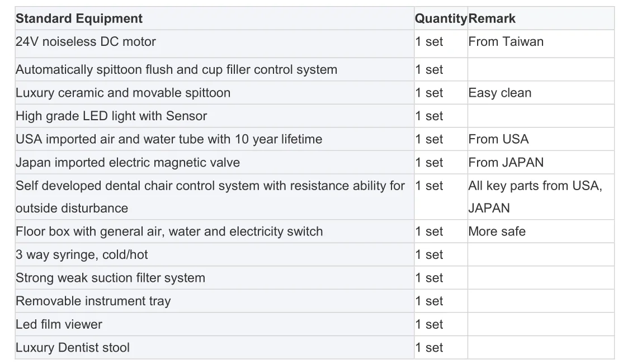Click "Luxury ceramic and movable spittoon" text
Screen dimensions: 623x364
pos(123,93)
